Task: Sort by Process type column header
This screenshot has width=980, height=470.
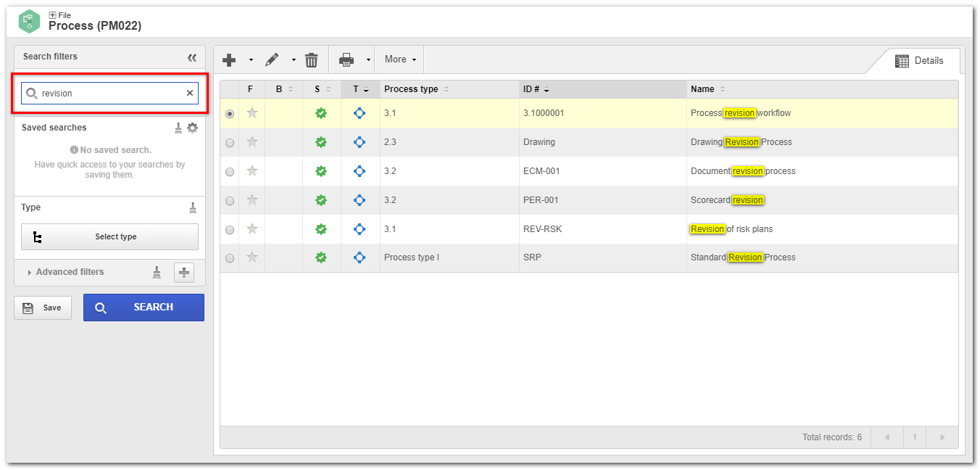Action: coord(449,89)
